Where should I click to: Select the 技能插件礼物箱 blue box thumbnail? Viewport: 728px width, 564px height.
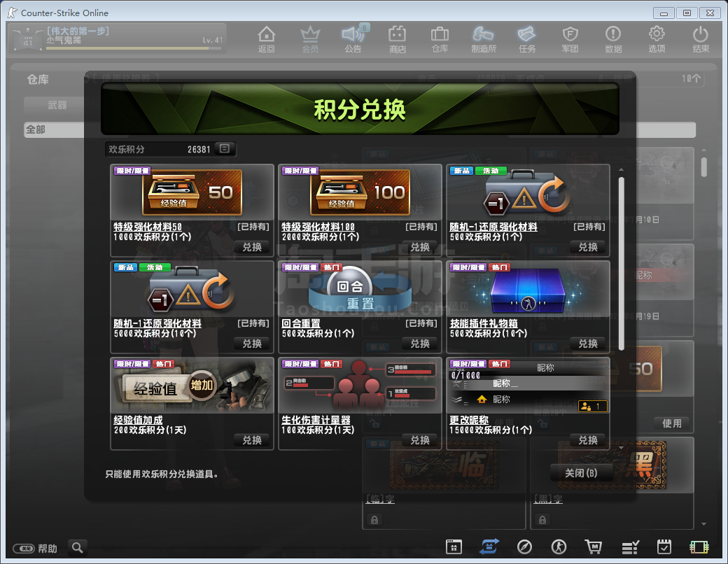(x=528, y=289)
